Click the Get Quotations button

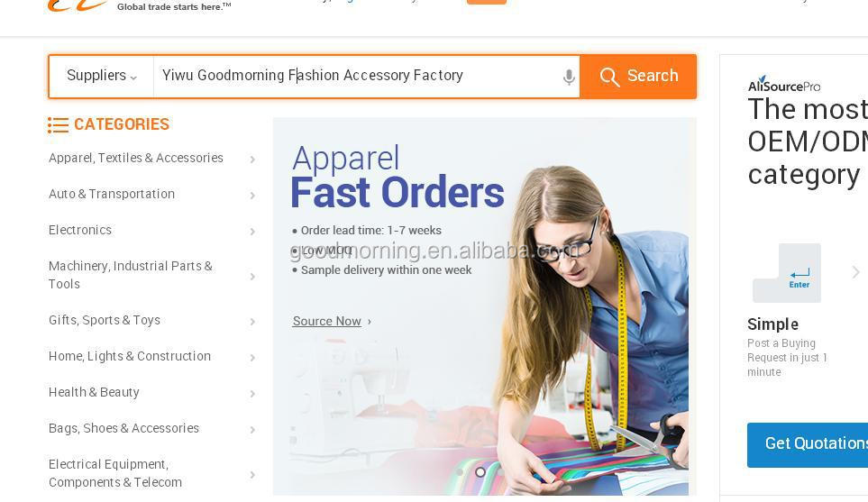(808, 445)
